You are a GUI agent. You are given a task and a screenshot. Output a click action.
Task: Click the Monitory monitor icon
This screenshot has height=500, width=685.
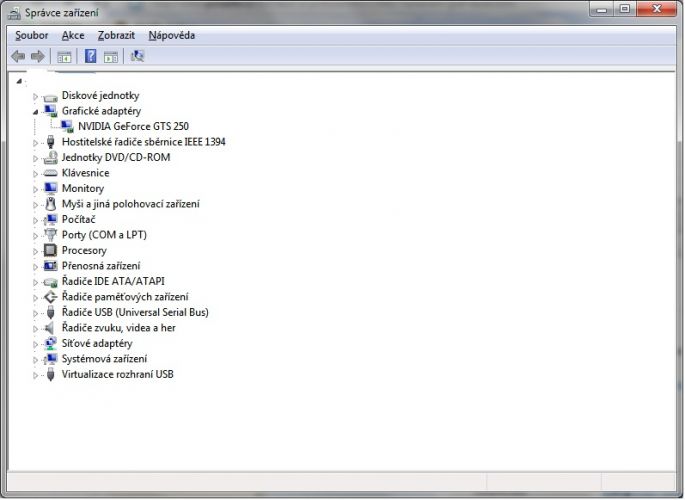pyautogui.click(x=51, y=188)
